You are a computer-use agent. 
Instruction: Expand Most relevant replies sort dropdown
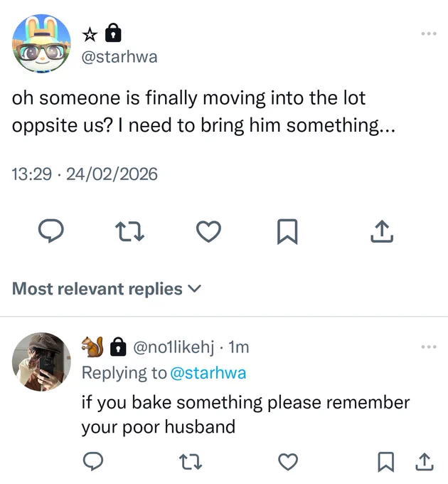coord(107,289)
